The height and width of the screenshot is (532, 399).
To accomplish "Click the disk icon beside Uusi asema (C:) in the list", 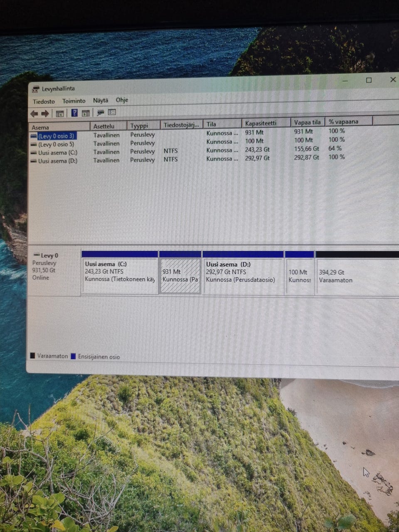I will 34,153.
